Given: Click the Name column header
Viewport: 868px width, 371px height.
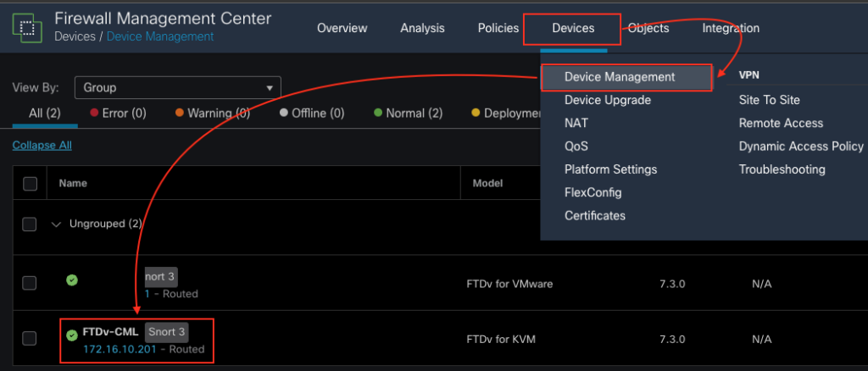Looking at the screenshot, I should click(x=72, y=184).
